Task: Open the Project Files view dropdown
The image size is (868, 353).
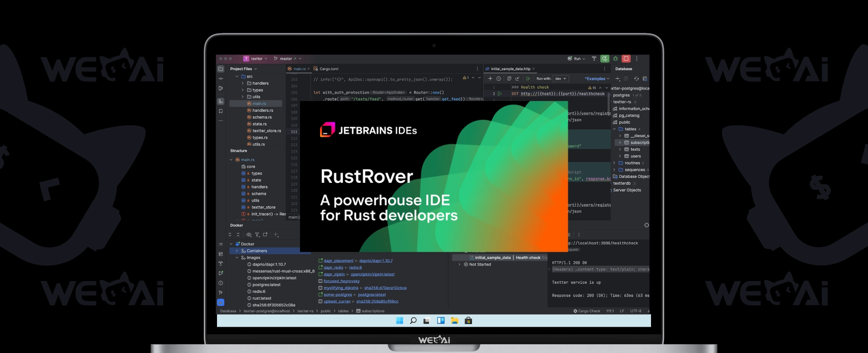Action: click(x=243, y=69)
